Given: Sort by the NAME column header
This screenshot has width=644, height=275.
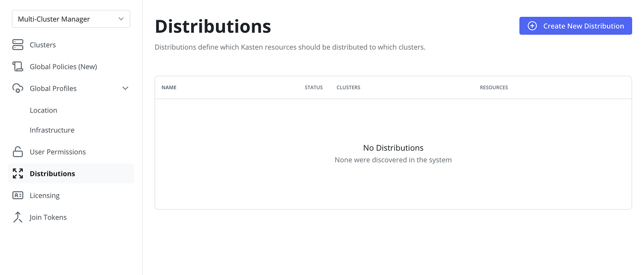Looking at the screenshot, I should 169,88.
